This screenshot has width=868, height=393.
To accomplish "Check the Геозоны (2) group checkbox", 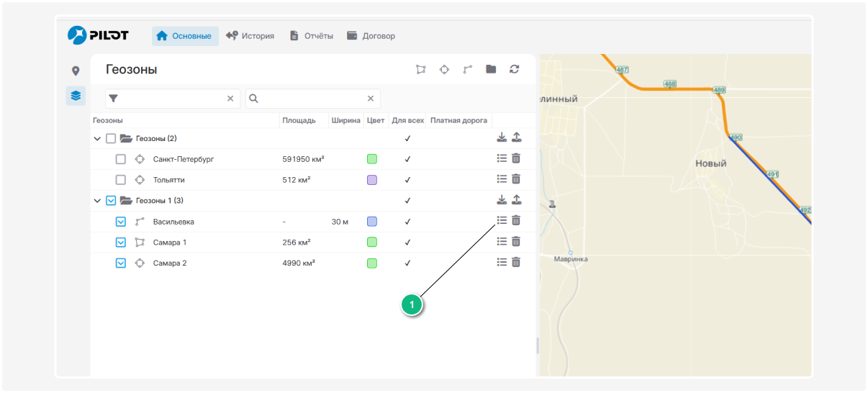I will pos(111,138).
